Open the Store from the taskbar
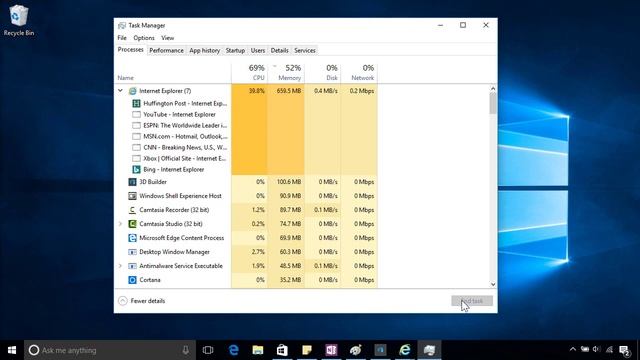 (x=282, y=350)
